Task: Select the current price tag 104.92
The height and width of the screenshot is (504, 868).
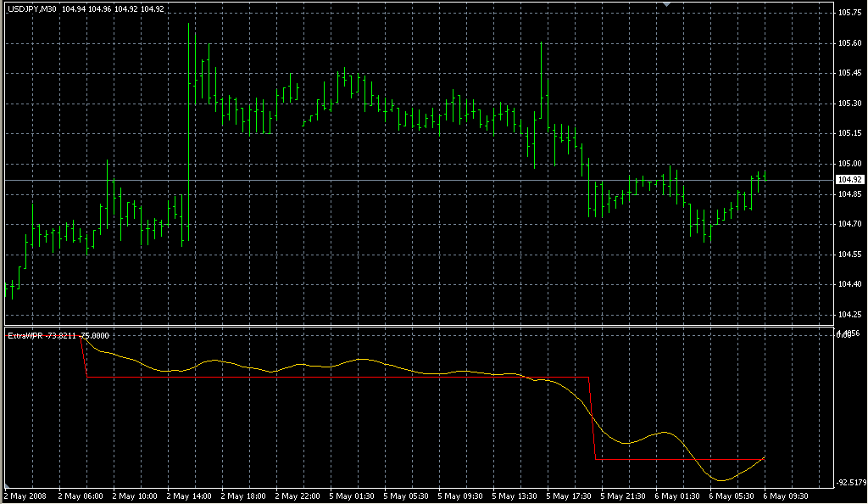Action: click(x=849, y=180)
